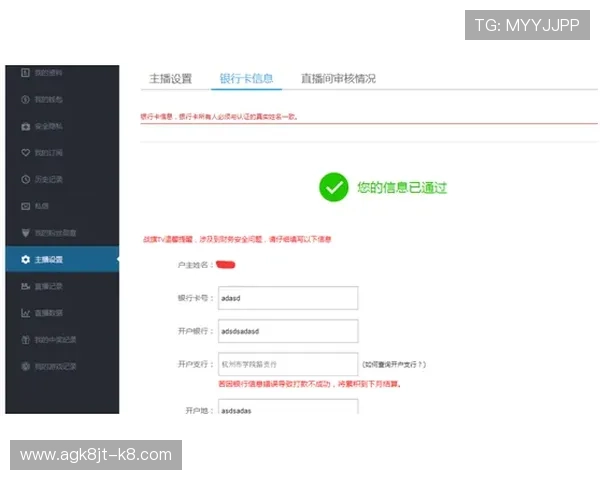Open 我的订阅 heart icon in sidebar
The width and height of the screenshot is (600, 480).
tap(25, 153)
